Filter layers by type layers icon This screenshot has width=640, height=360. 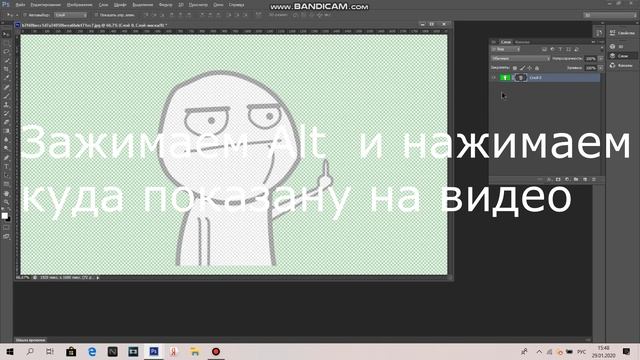560,49
